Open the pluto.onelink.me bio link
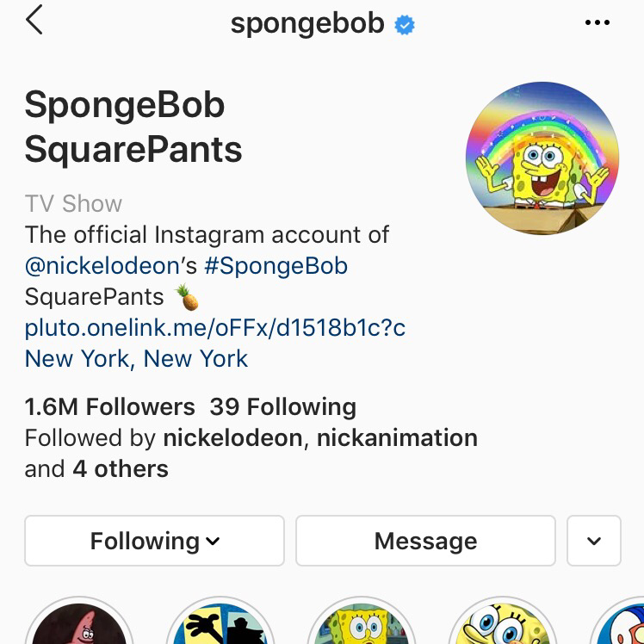The image size is (644, 644). click(x=214, y=327)
